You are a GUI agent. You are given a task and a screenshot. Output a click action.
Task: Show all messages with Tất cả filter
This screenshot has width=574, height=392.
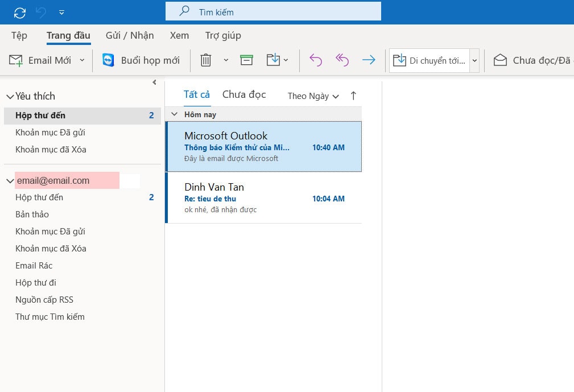197,94
